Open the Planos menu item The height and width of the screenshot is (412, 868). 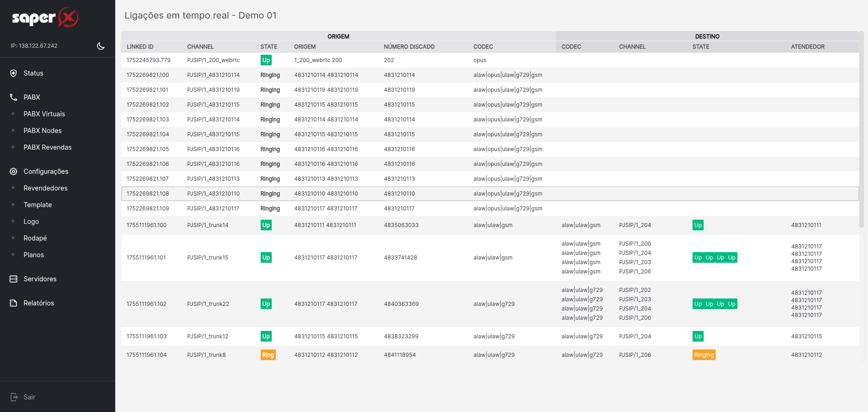click(34, 255)
